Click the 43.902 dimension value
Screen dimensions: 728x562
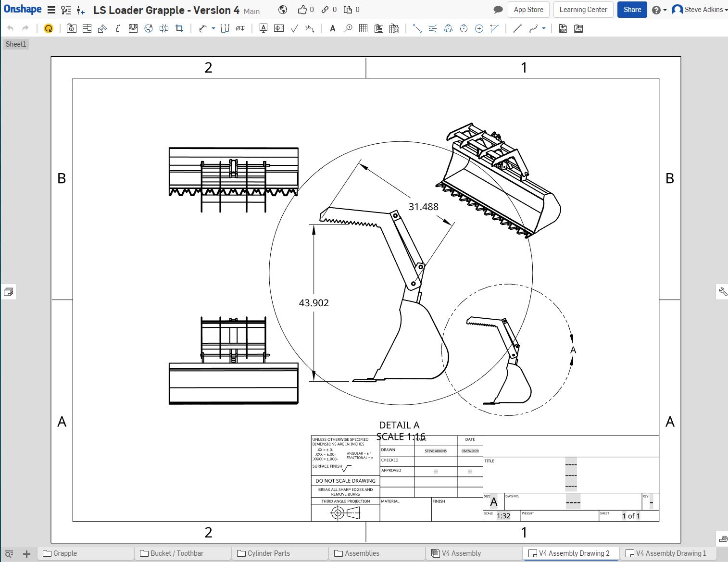coord(314,303)
